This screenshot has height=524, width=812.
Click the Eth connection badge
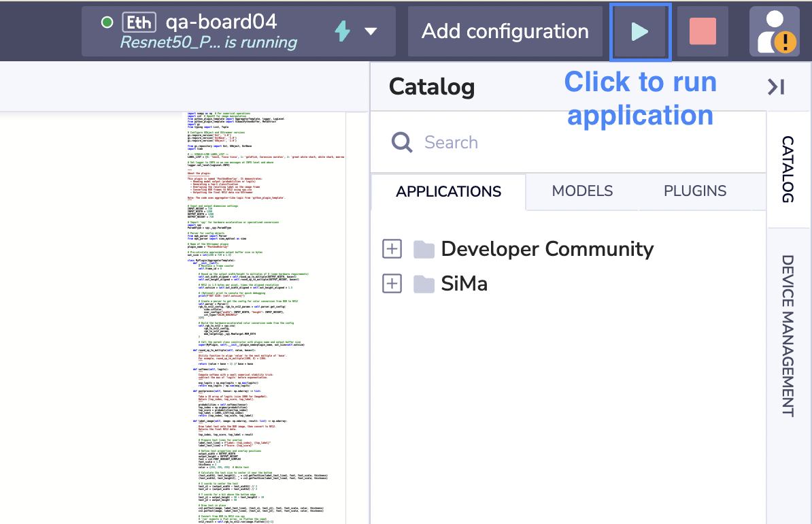(x=139, y=22)
